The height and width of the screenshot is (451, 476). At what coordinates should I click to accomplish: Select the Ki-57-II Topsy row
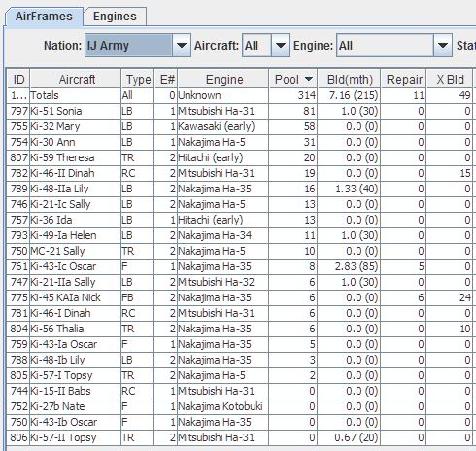click(240, 437)
